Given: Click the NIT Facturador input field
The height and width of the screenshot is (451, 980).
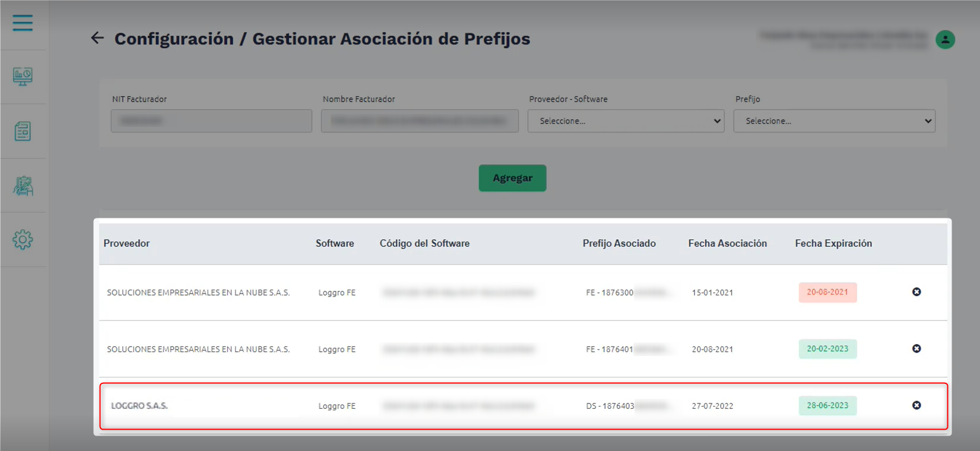Looking at the screenshot, I should pos(211,121).
